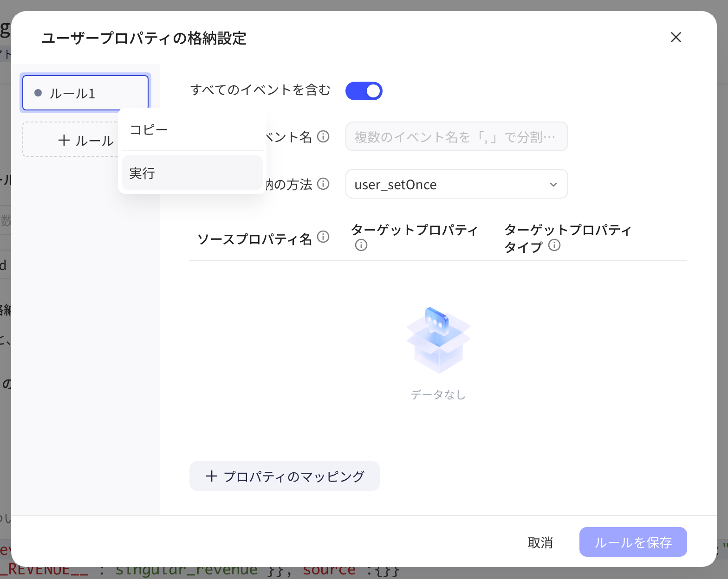Open the user_setOnce dropdown

pos(456,184)
